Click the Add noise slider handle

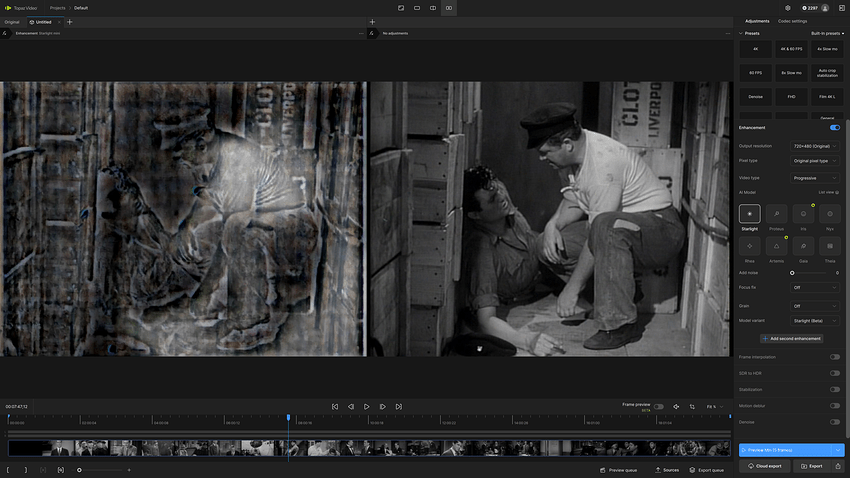pyautogui.click(x=792, y=272)
